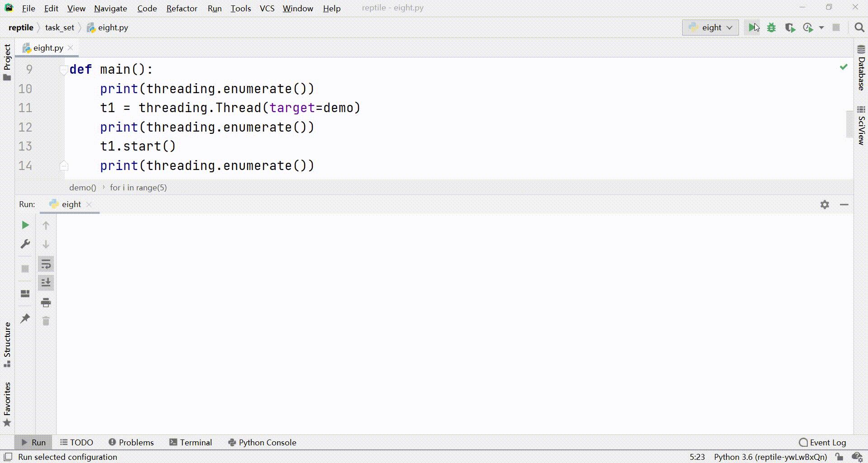
Task: Open the Database tool window
Action: coord(861,68)
